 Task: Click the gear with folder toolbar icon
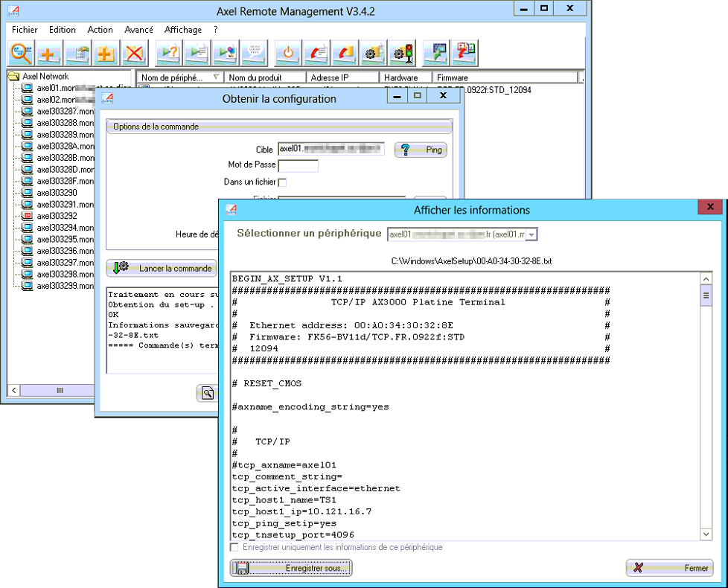(373, 53)
